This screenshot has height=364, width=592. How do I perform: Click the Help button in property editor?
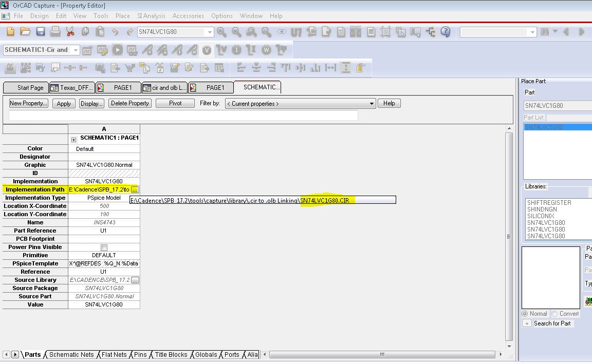click(x=389, y=103)
